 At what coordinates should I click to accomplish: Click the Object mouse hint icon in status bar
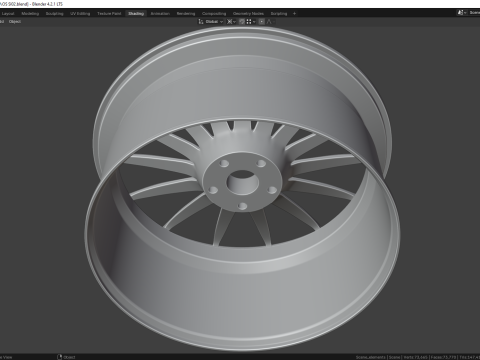[60, 357]
